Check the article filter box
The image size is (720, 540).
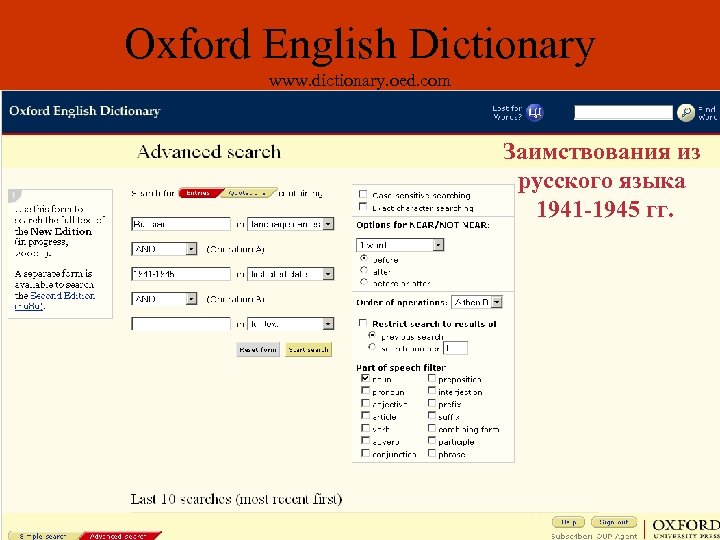coord(365,416)
